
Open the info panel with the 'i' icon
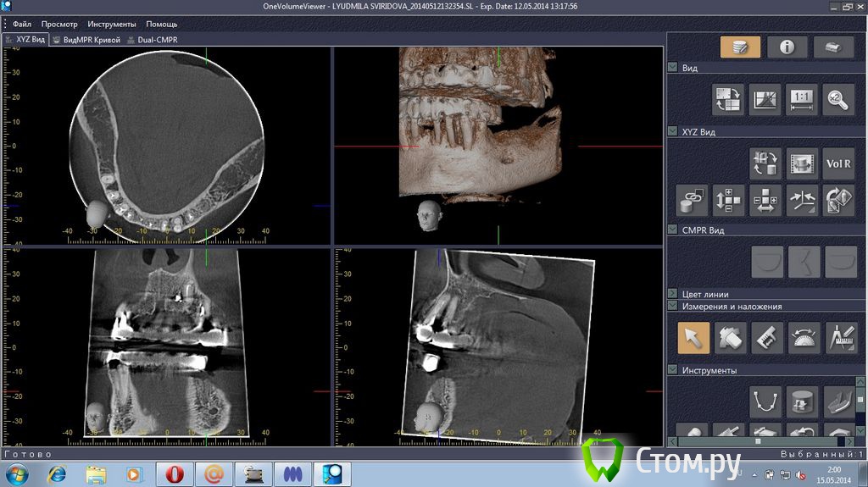(x=787, y=47)
